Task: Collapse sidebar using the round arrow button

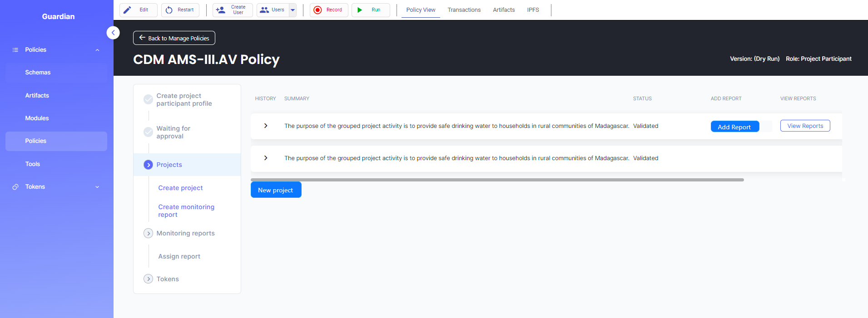Action: pos(113,33)
